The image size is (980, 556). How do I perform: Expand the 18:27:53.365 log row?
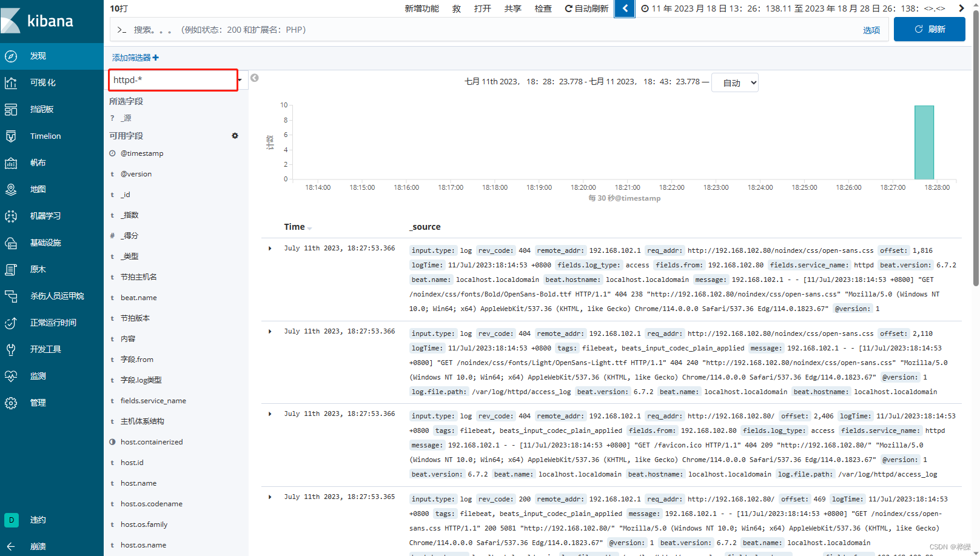point(270,497)
